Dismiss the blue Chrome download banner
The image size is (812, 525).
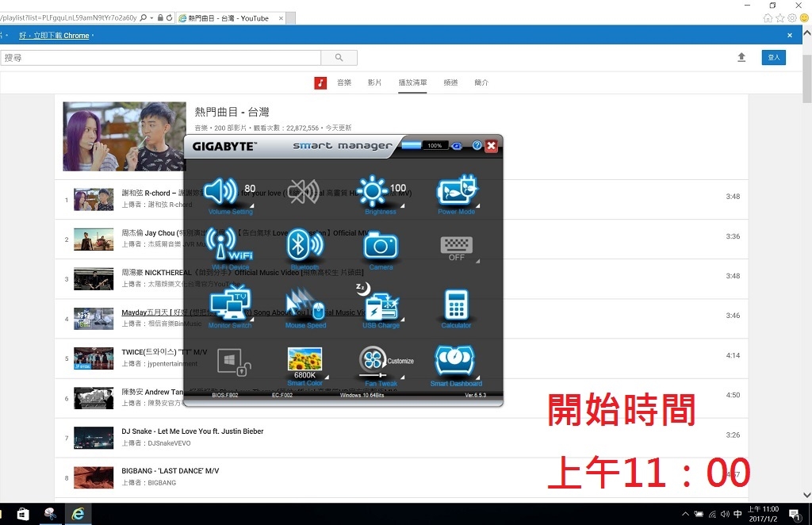coord(790,35)
